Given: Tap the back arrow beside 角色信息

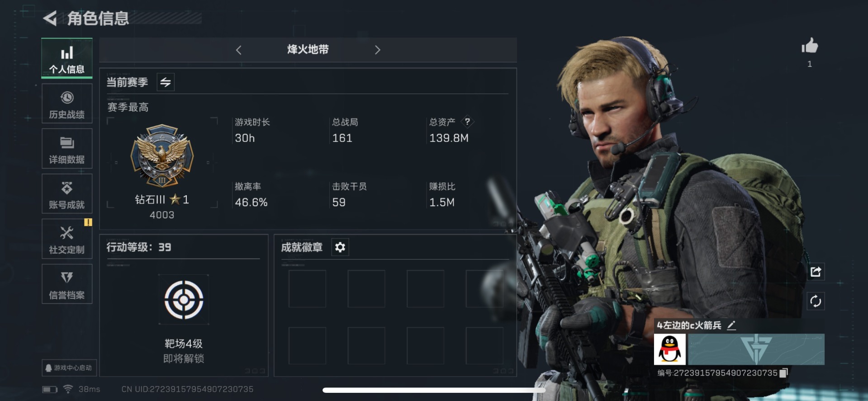Looking at the screenshot, I should coord(50,19).
